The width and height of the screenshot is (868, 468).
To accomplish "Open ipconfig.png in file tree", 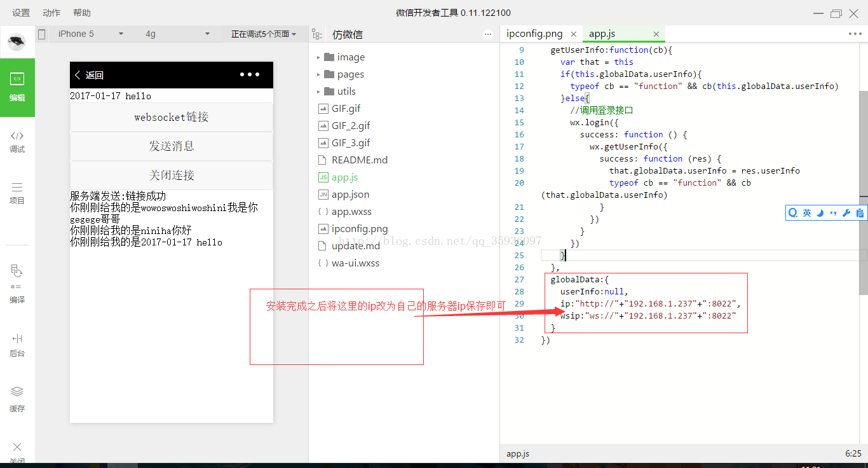I will coord(360,229).
